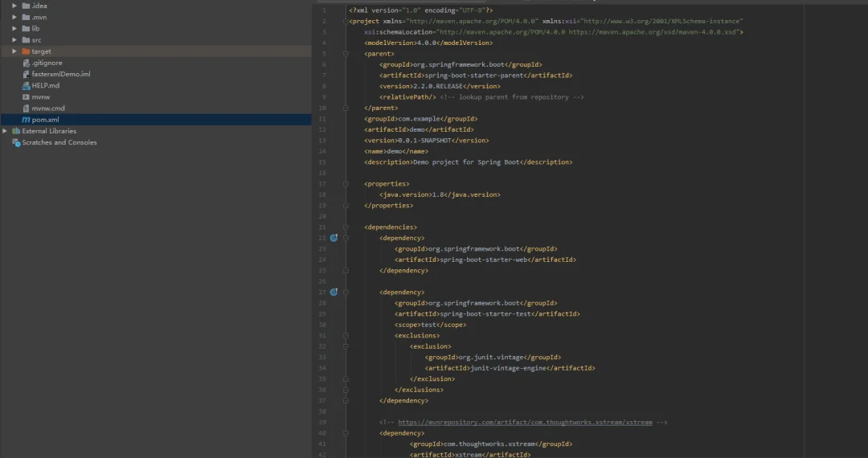Click the gutter override icon on line 22
Screen dimensions: 868x458
click(x=334, y=238)
